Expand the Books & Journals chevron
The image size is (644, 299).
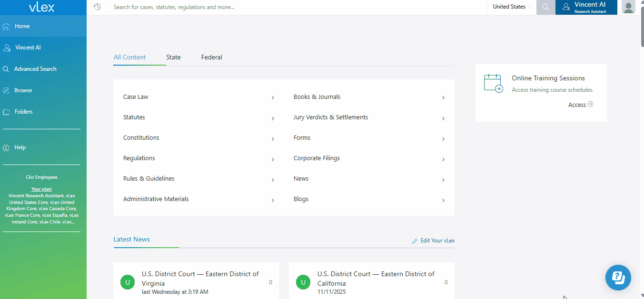click(x=443, y=97)
